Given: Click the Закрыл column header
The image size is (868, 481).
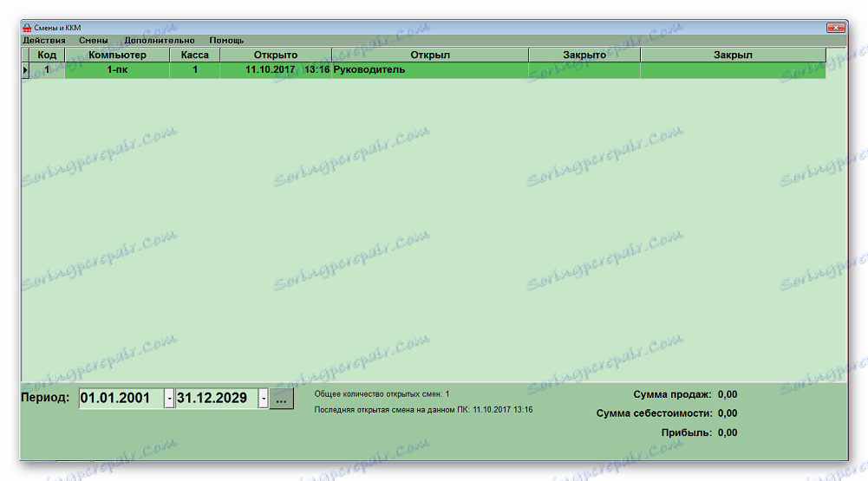Looking at the screenshot, I should [x=733, y=55].
